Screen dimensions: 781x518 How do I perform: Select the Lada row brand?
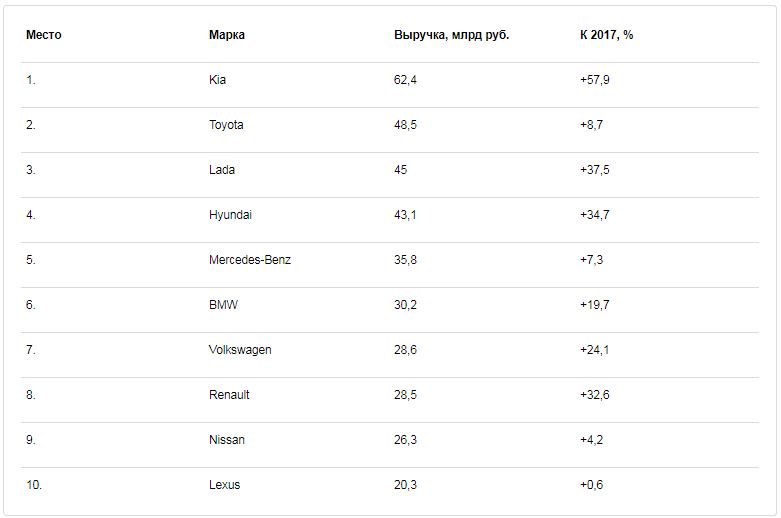222,170
